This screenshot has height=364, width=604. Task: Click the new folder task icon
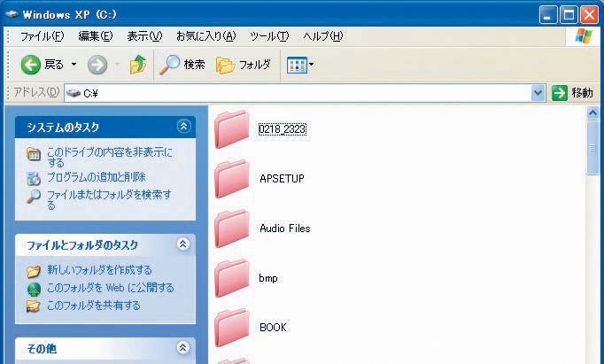(x=34, y=271)
